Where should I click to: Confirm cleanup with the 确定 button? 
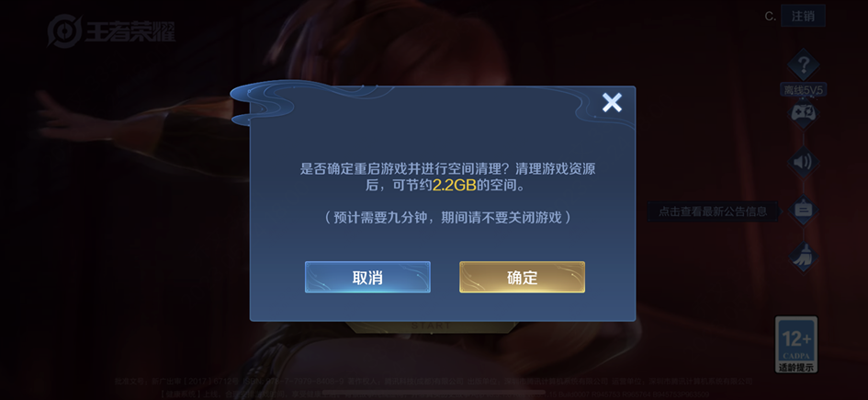point(522,277)
